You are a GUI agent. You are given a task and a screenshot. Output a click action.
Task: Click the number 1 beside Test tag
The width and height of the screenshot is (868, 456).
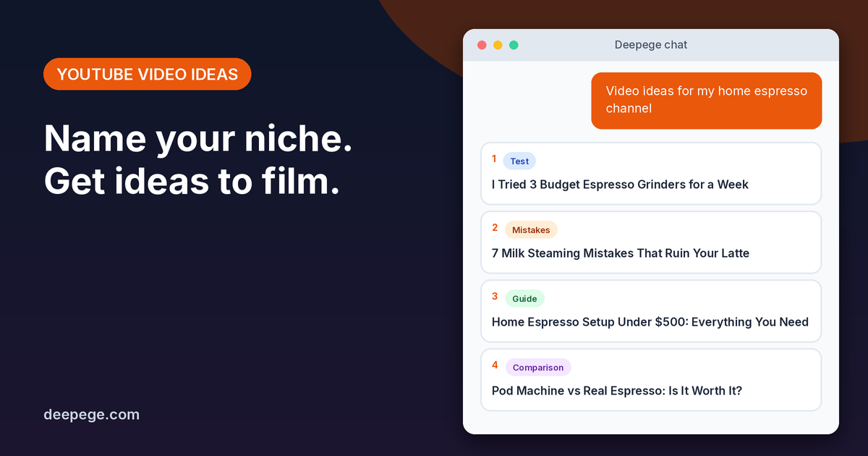(495, 159)
